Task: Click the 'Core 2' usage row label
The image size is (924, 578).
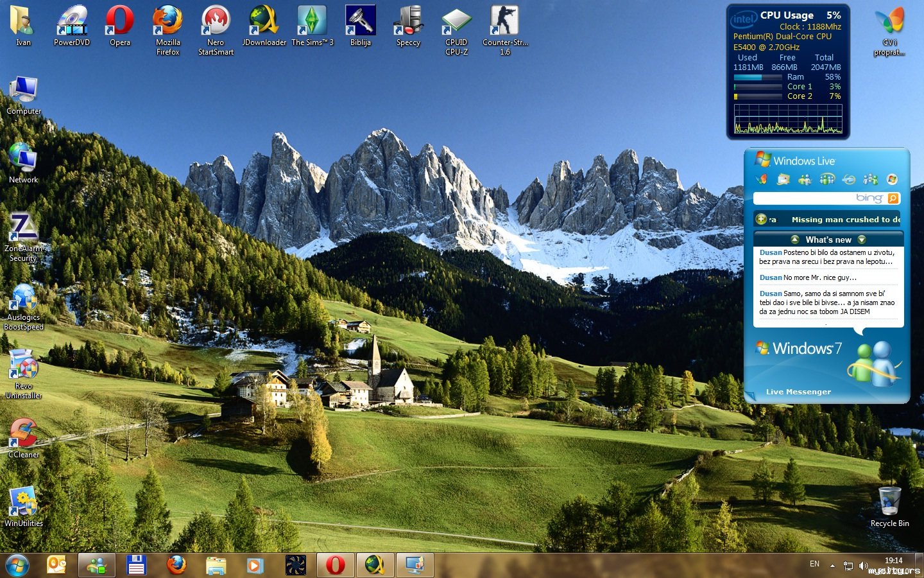Action: pyautogui.click(x=800, y=96)
